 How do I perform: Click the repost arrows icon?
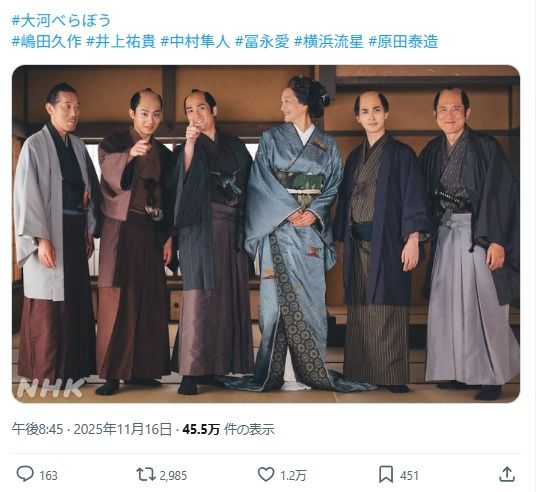tap(146, 475)
